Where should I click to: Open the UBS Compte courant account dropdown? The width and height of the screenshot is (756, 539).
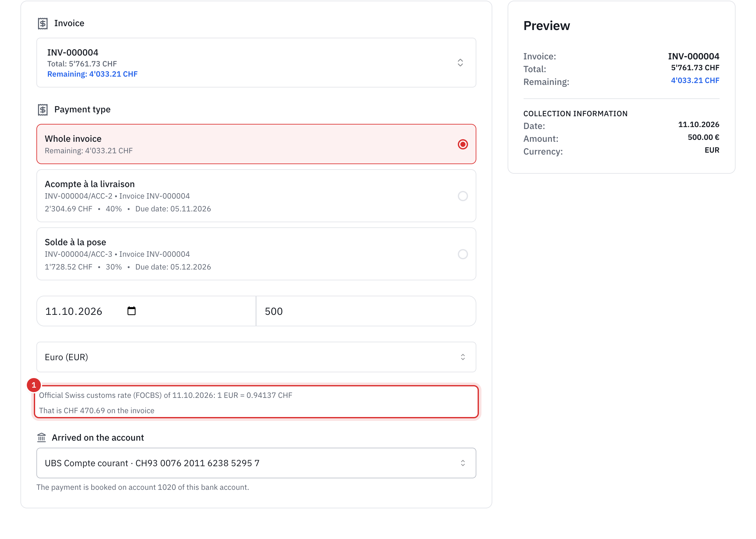(256, 463)
